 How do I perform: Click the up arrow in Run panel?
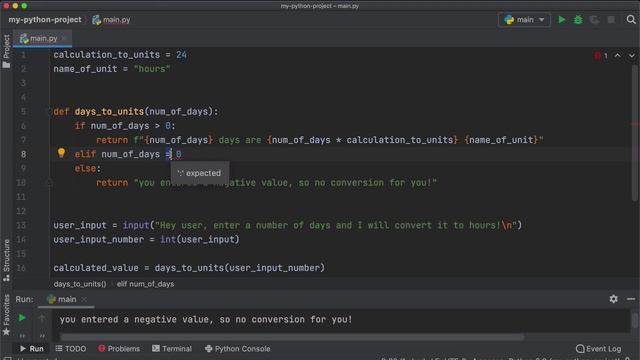pyautogui.click(x=42, y=318)
